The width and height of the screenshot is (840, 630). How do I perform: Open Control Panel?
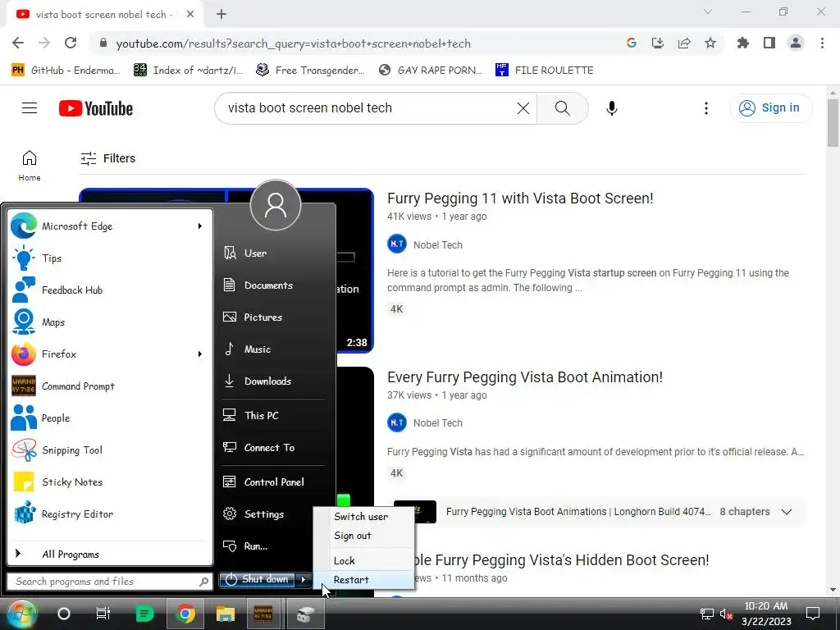[273, 482]
